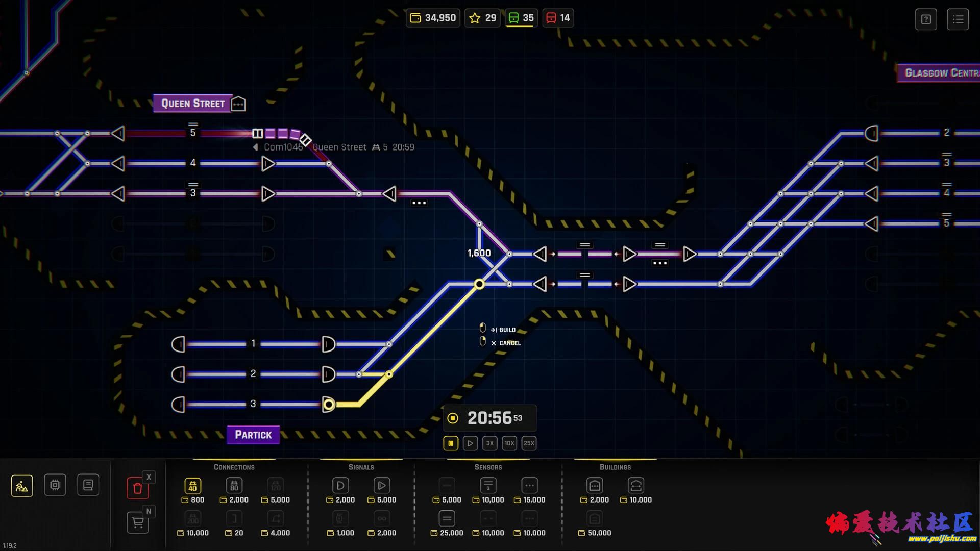Select the 80 speed track costing 2,000
This screenshot has width=980, height=551.
coord(234,486)
